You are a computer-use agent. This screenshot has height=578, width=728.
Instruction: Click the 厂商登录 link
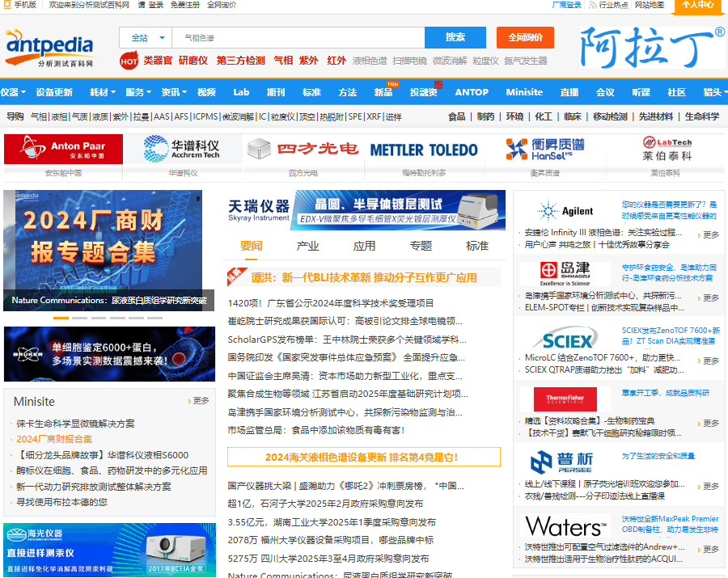566,5
